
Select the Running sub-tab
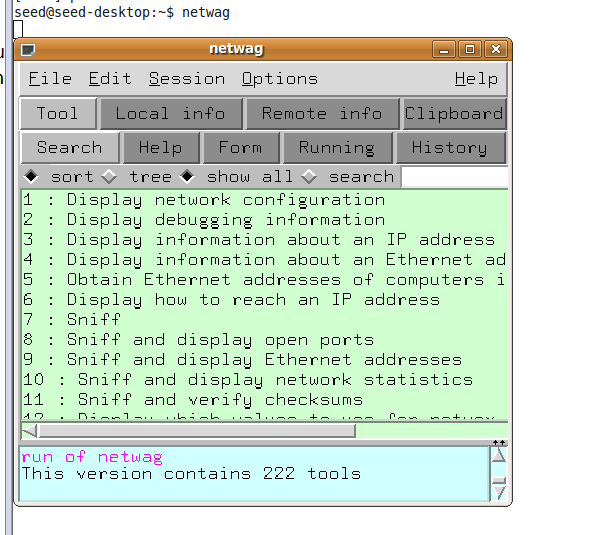click(x=337, y=147)
